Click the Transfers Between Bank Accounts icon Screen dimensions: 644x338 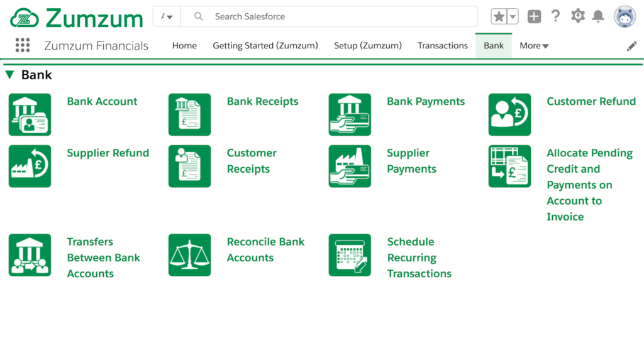tap(30, 255)
